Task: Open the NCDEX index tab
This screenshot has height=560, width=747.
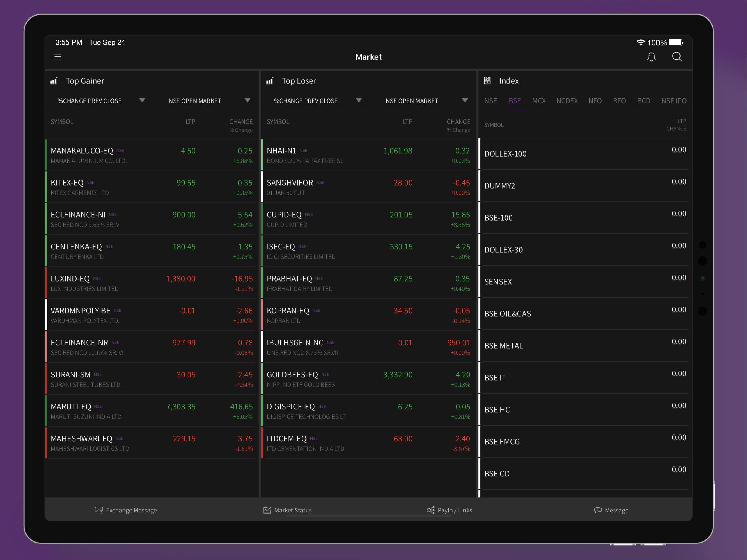Action: click(x=567, y=101)
